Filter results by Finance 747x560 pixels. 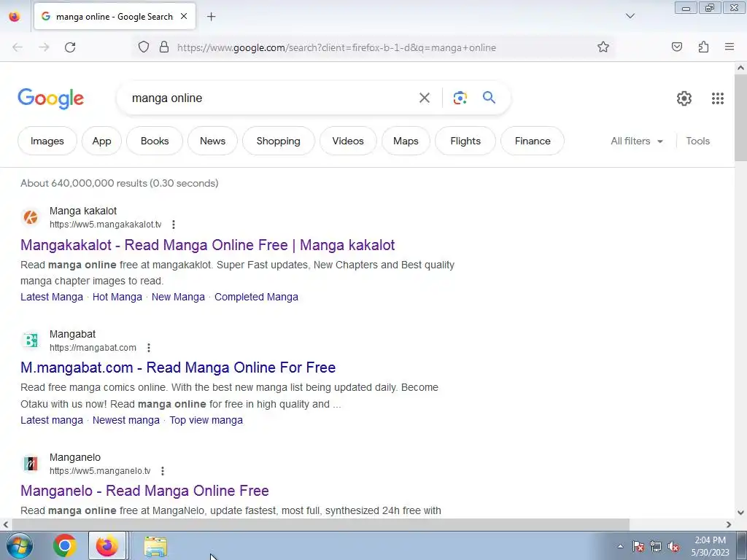coord(533,141)
